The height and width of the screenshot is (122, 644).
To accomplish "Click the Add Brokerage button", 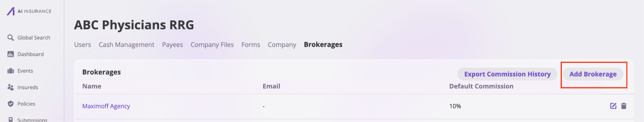I will pos(593,74).
